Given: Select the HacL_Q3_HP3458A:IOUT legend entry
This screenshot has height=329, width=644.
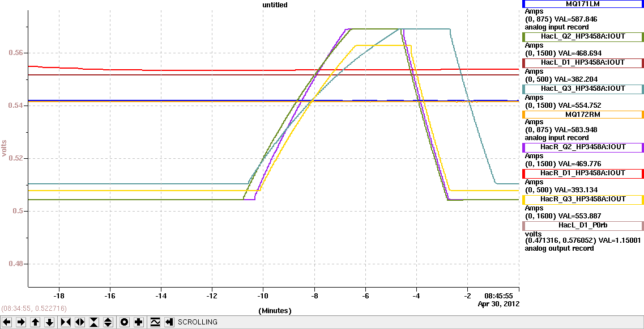Looking at the screenshot, I should (583, 88).
